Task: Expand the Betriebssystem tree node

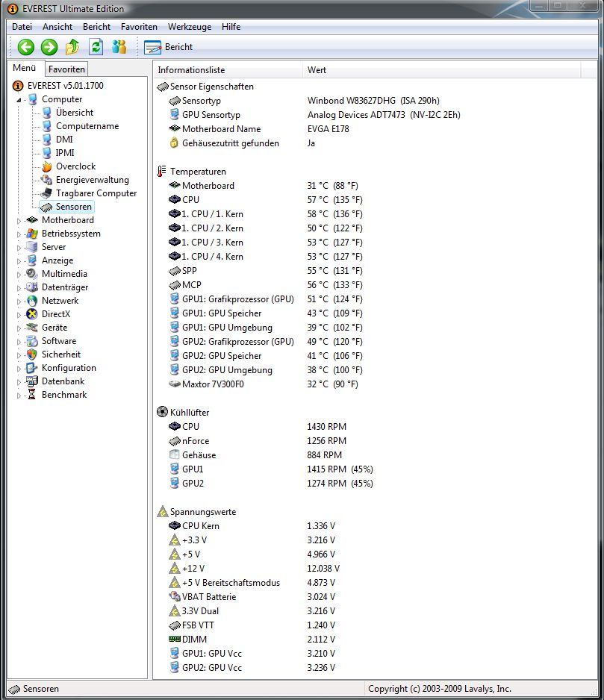Action: [19, 234]
